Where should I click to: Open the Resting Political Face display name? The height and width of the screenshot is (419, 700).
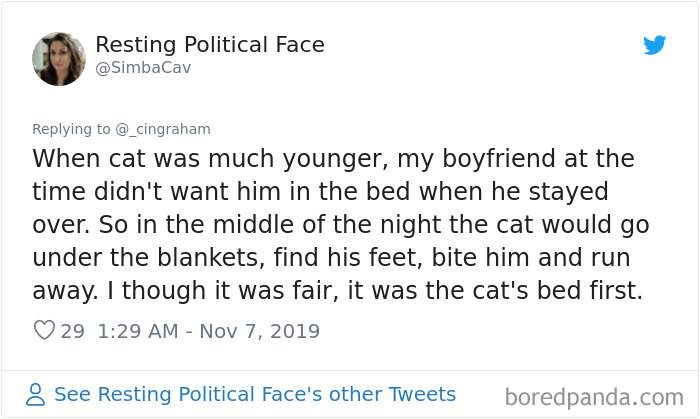coord(210,45)
